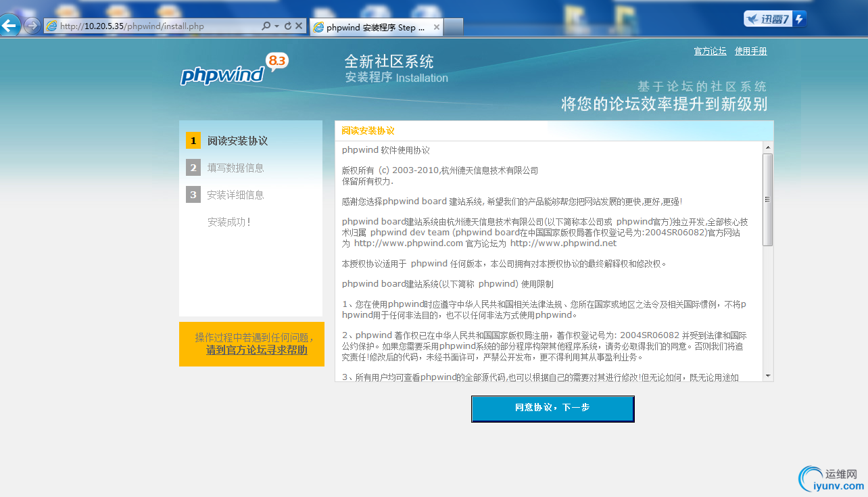Click the lightning bolt icon beside 迅雷7
Screen dimensions: 868x497
click(x=800, y=19)
